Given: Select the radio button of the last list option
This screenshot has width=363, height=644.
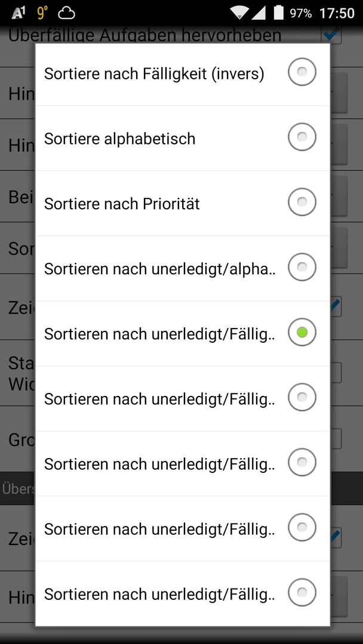Looking at the screenshot, I should point(302,593).
